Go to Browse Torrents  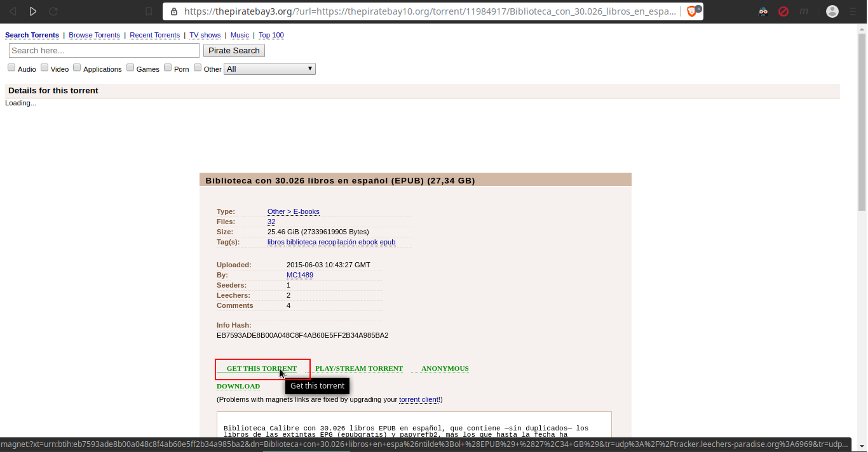(94, 35)
